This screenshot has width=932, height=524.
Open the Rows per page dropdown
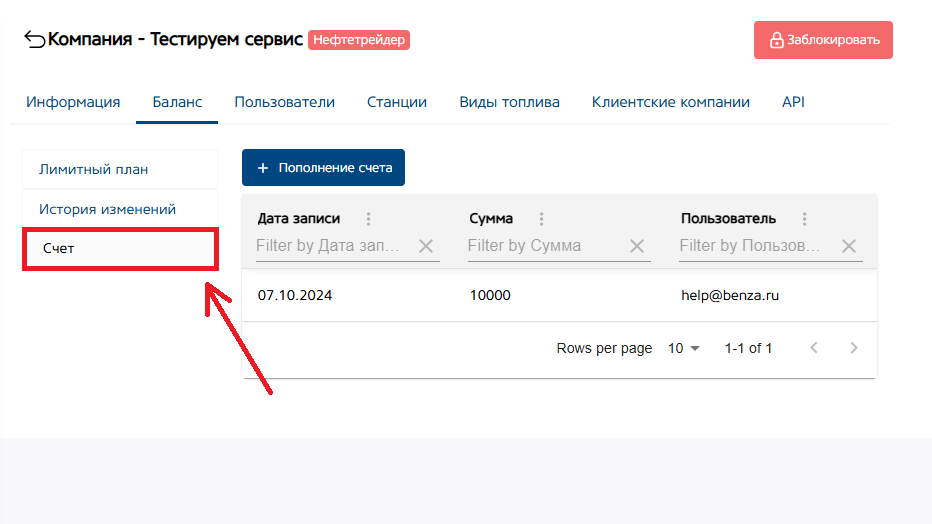(684, 348)
